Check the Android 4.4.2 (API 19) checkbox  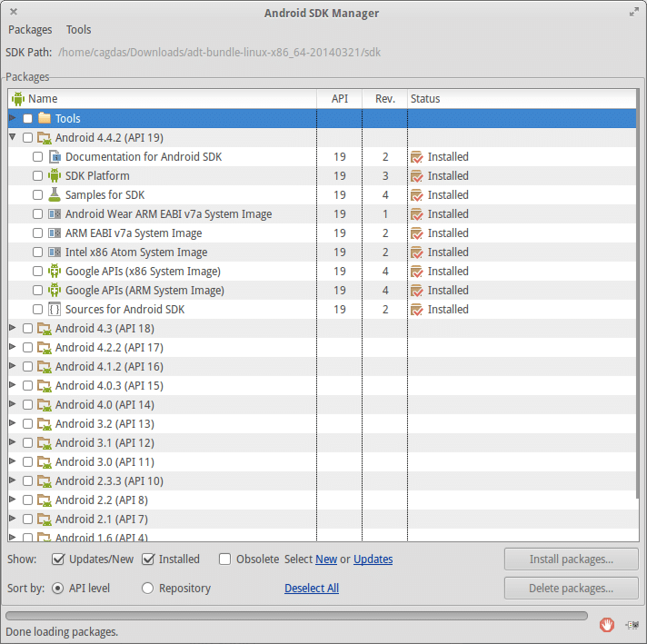[x=27, y=138]
